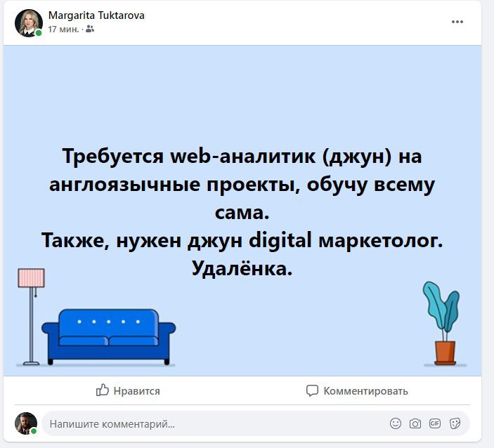This screenshot has height=448, width=494.
Task: Click your avatar beside the comment box
Action: (26, 423)
